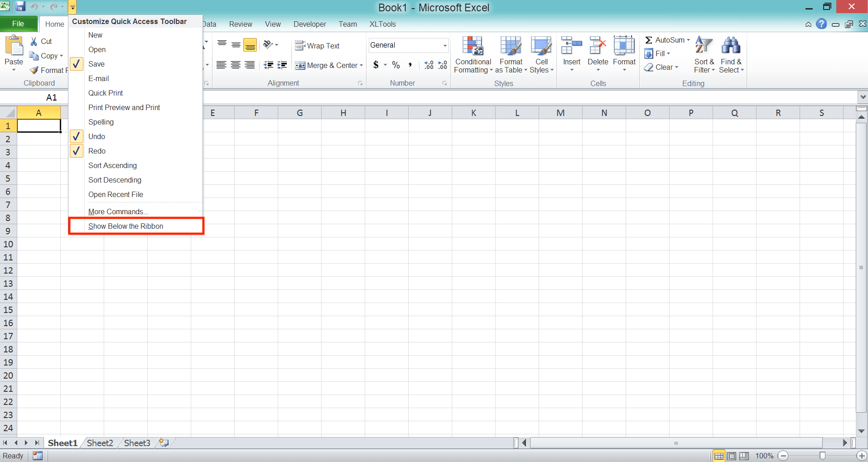Open Conditional Formatting options
Viewport: 868px width, 462px height.
(473, 54)
